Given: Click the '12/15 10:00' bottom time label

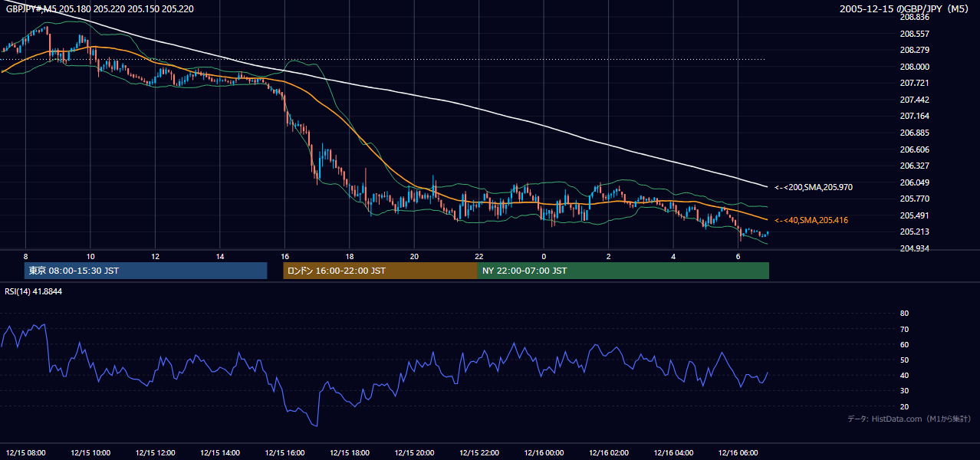Looking at the screenshot, I should (90, 452).
